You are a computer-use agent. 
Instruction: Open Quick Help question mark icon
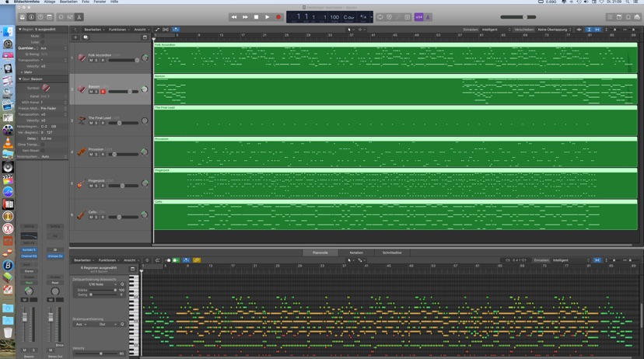[40, 17]
